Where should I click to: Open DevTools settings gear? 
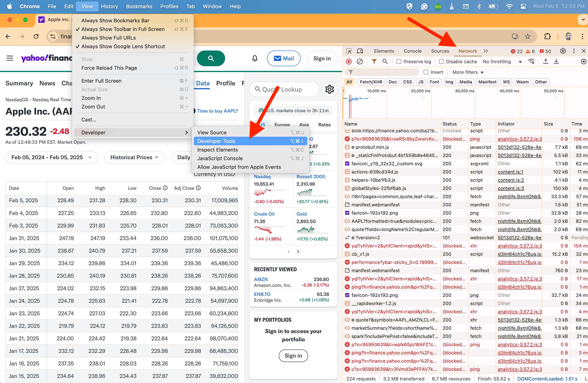tap(563, 51)
